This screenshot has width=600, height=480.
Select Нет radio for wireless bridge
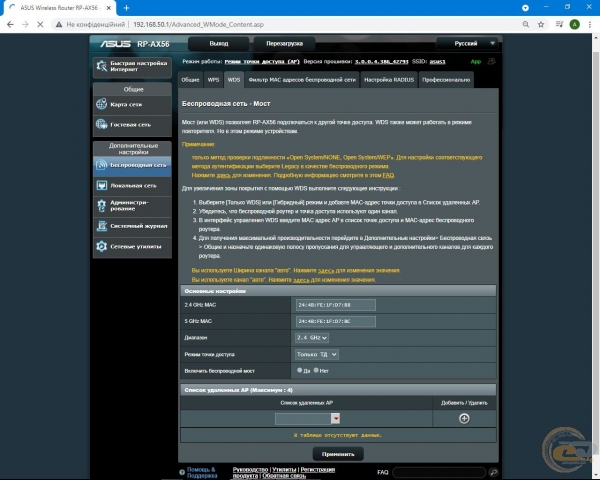[316, 370]
